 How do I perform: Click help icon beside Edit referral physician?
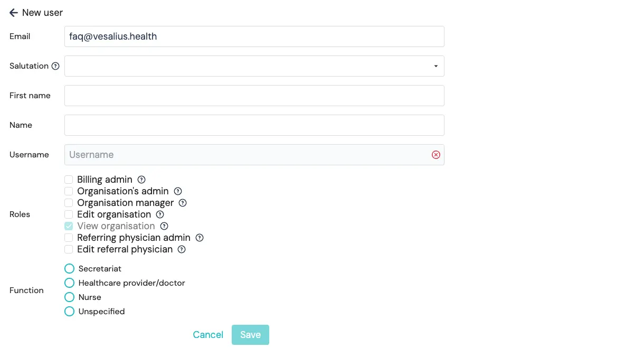[x=182, y=249]
